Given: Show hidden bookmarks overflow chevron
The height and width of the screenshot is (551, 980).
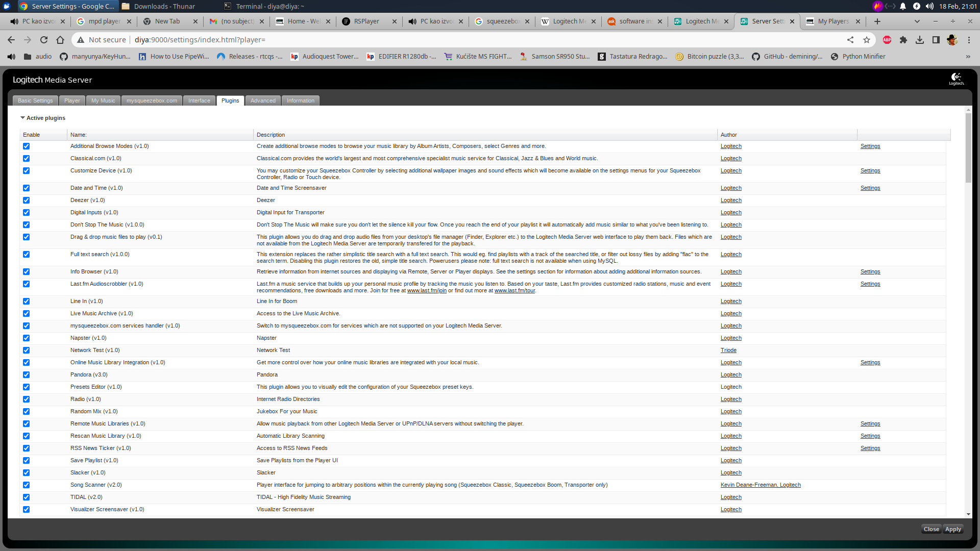Looking at the screenshot, I should (x=968, y=57).
